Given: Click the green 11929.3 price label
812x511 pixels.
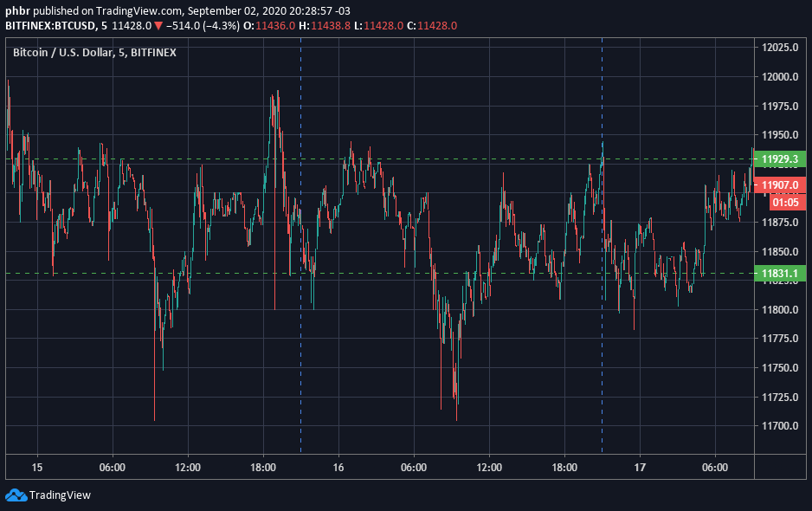Looking at the screenshot, I should (780, 159).
